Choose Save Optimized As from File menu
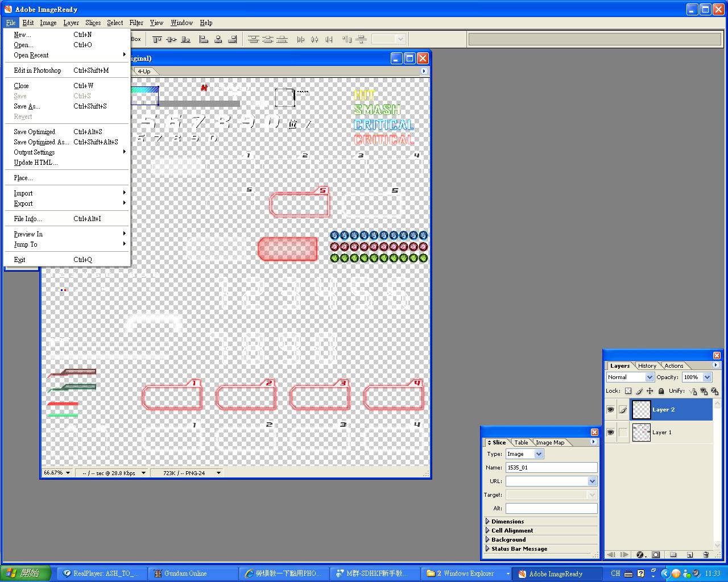 (x=41, y=142)
